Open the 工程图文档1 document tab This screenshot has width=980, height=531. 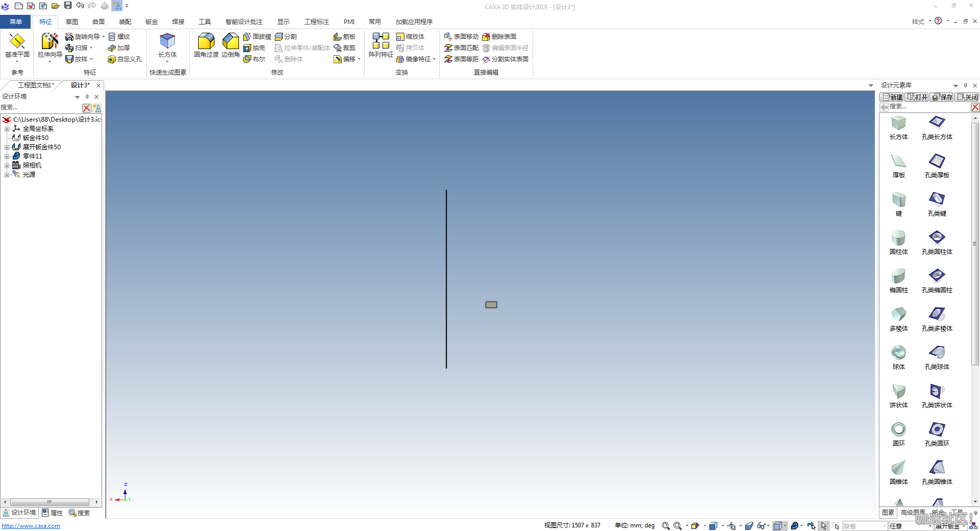[x=35, y=85]
